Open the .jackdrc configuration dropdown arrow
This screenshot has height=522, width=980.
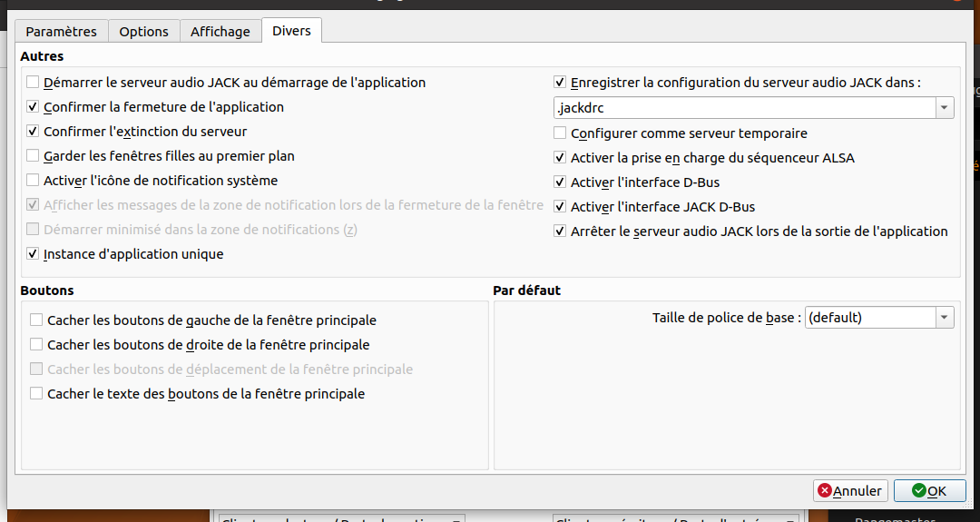click(945, 108)
